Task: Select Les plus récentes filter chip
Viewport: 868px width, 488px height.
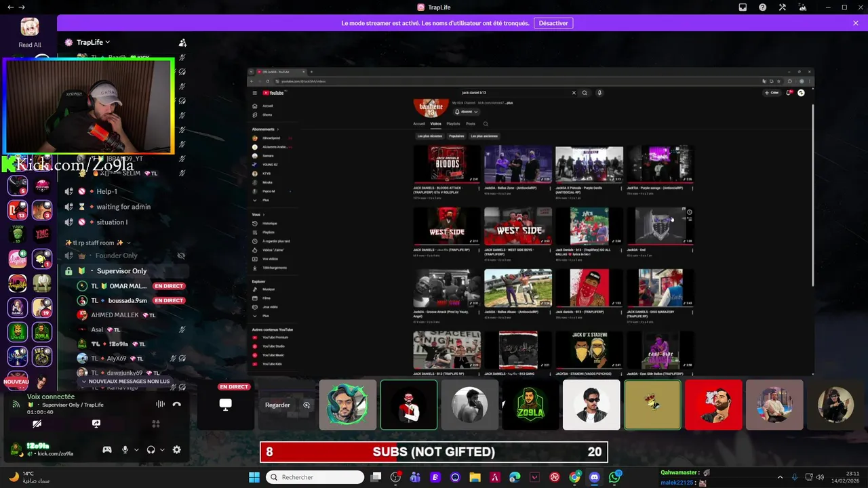Action: 430,136
